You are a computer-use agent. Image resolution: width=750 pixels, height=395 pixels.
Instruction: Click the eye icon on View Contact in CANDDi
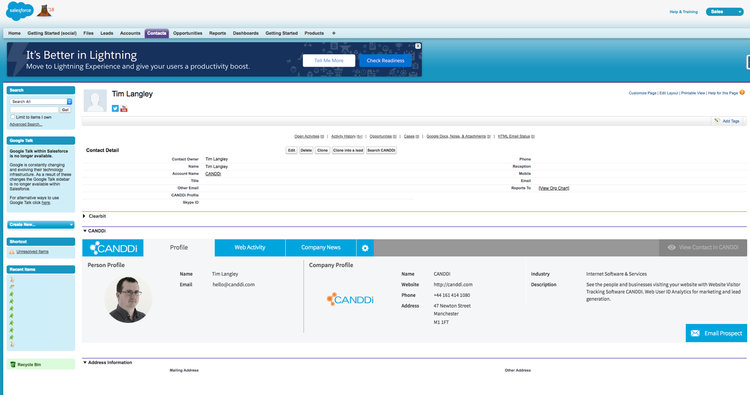[672, 248]
